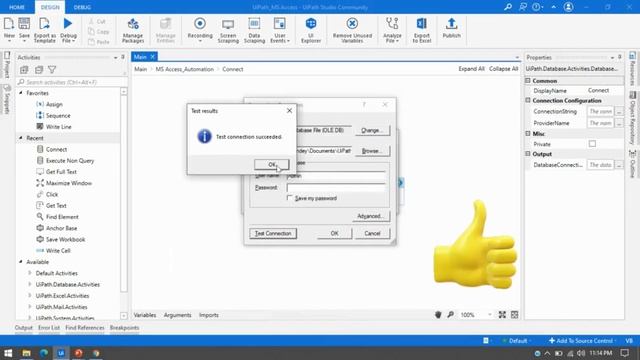Switch to the DEBUG tab
This screenshot has height=360, width=640.
pos(82,7)
